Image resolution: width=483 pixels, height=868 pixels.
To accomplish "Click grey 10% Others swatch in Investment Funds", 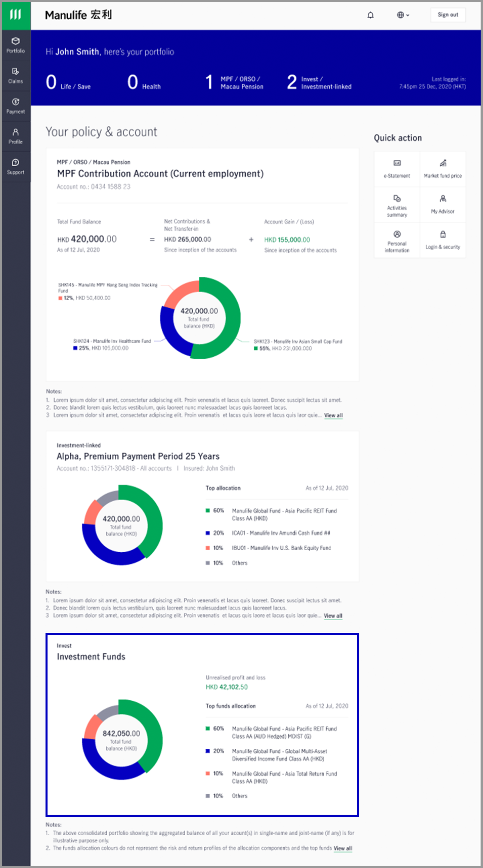I will click(x=207, y=796).
